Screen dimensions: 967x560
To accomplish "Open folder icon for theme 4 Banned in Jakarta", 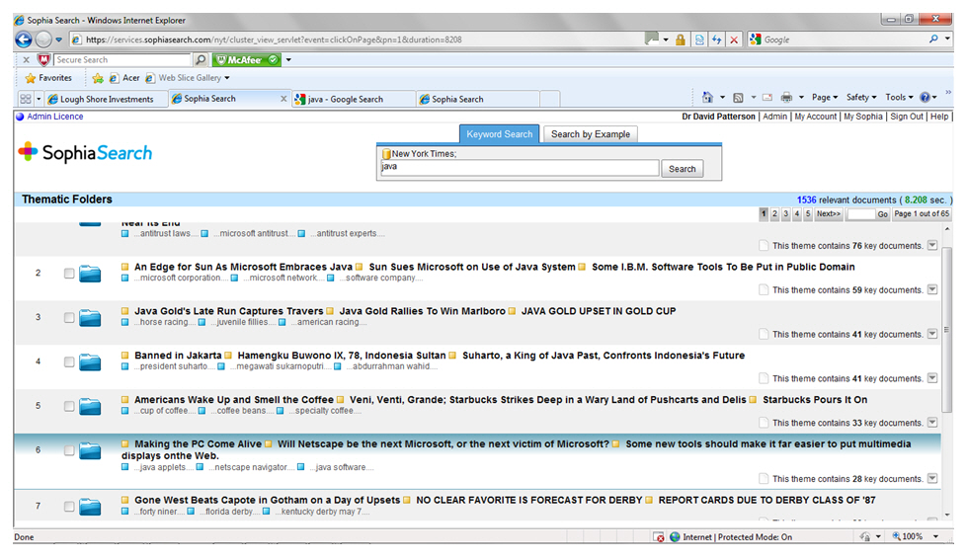I will point(90,362).
